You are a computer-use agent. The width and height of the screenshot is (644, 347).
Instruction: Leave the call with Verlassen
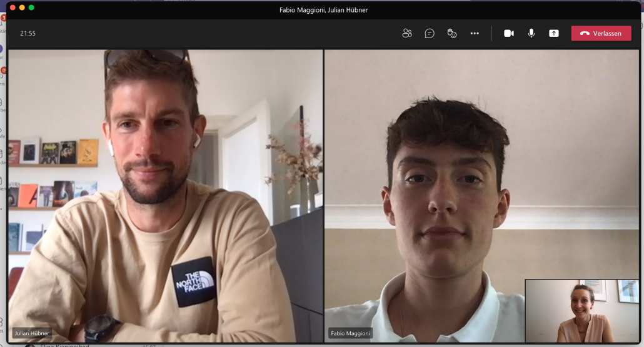click(601, 33)
